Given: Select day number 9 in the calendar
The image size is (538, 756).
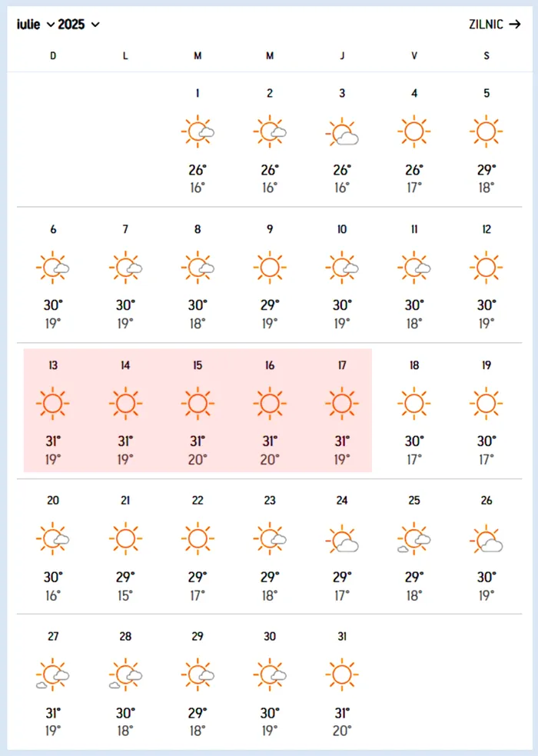Looking at the screenshot, I should click(x=270, y=229).
